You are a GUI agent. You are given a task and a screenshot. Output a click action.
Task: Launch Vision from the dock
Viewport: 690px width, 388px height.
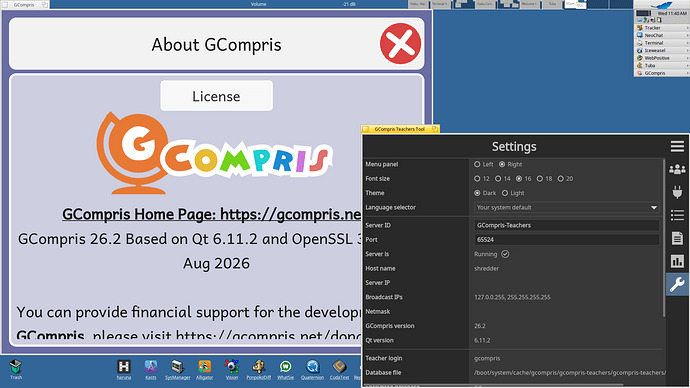click(x=231, y=370)
